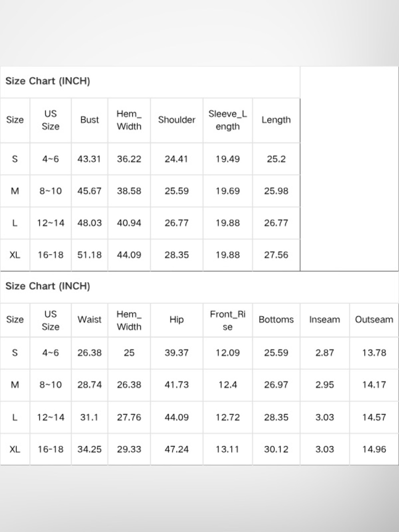Click the Shoulder column header

coord(176,120)
